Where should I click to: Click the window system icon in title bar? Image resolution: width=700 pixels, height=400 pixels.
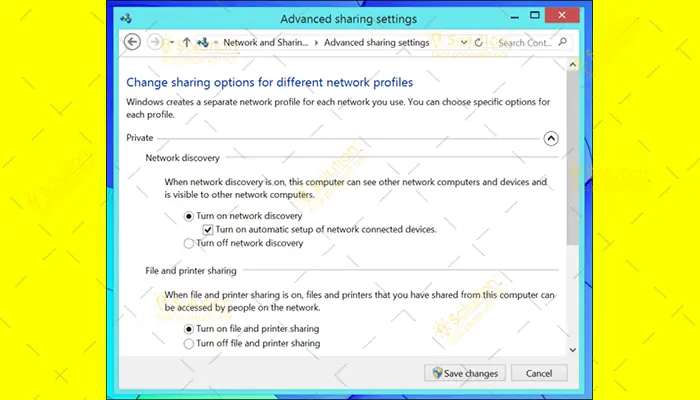[x=126, y=18]
